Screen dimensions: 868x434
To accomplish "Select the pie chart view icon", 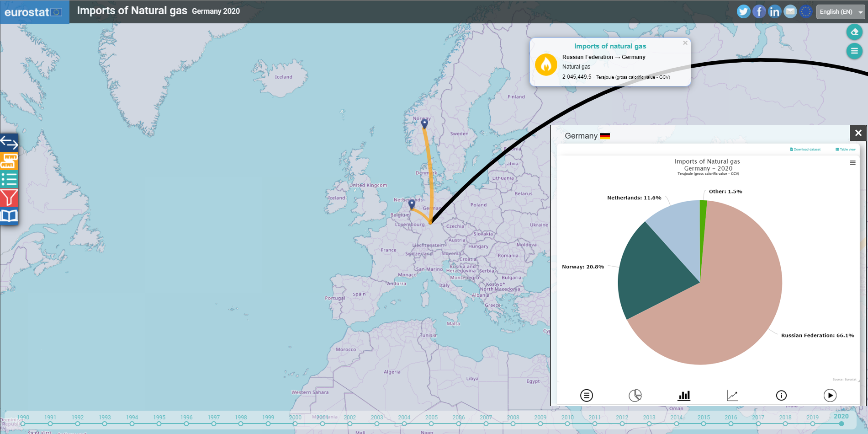I will pyautogui.click(x=635, y=395).
